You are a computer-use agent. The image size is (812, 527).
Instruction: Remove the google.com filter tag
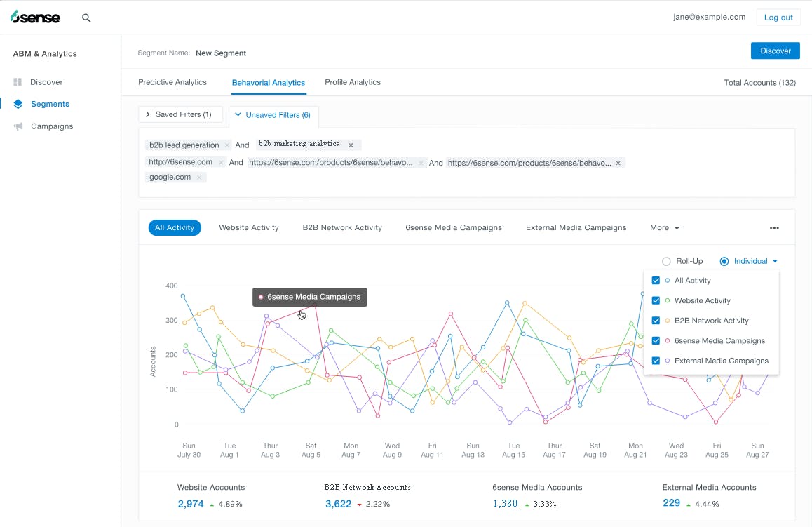(x=199, y=178)
